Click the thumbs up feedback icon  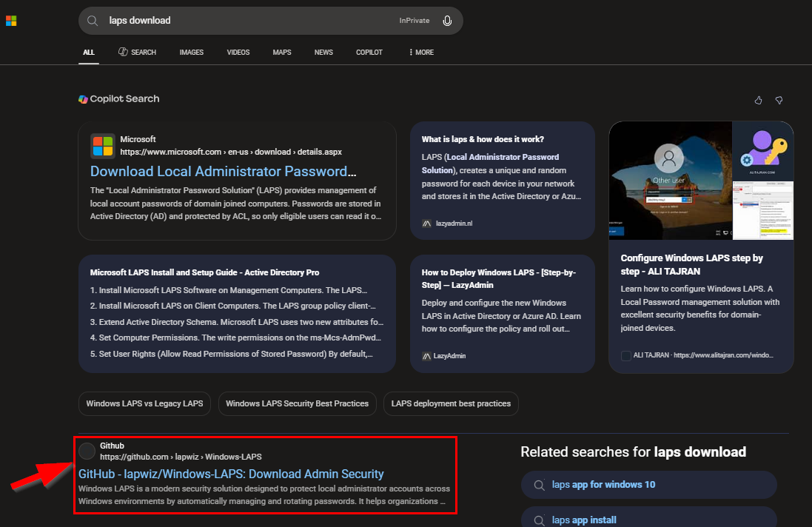(758, 100)
